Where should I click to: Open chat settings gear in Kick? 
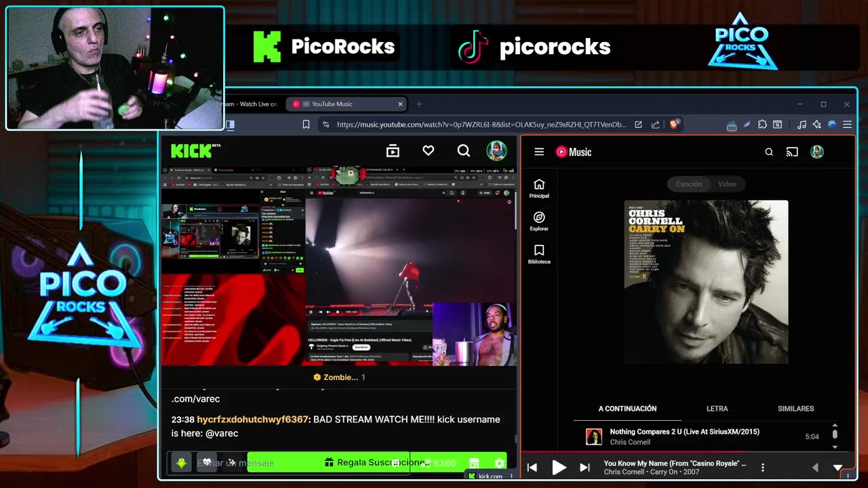pyautogui.click(x=499, y=463)
